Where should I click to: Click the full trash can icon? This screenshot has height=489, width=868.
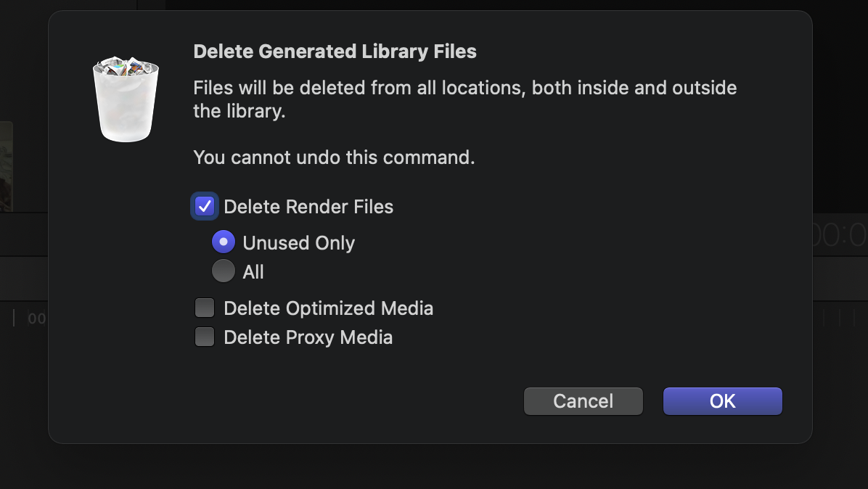coord(126,99)
